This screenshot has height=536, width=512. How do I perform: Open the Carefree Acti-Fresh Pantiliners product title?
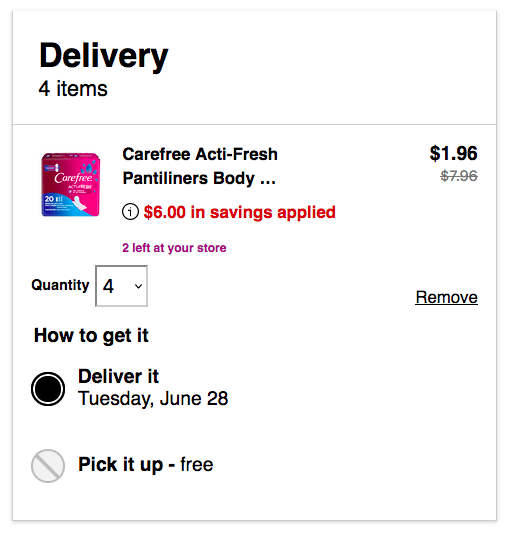click(200, 166)
